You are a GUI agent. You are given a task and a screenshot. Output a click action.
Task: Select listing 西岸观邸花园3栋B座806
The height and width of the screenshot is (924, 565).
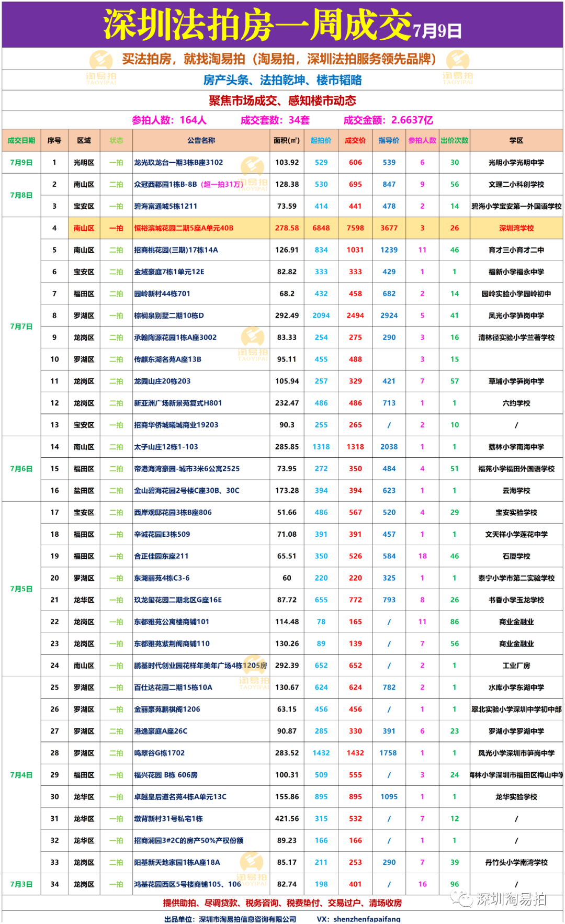[x=173, y=513]
